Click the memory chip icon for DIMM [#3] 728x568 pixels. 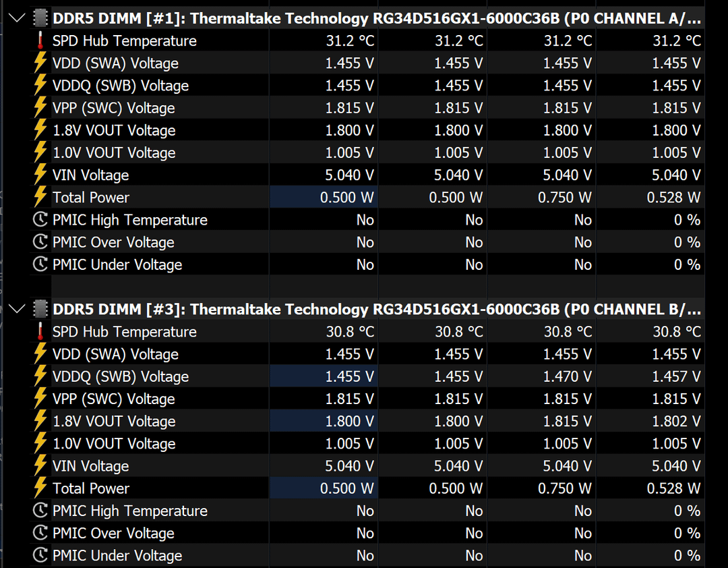[40, 310]
